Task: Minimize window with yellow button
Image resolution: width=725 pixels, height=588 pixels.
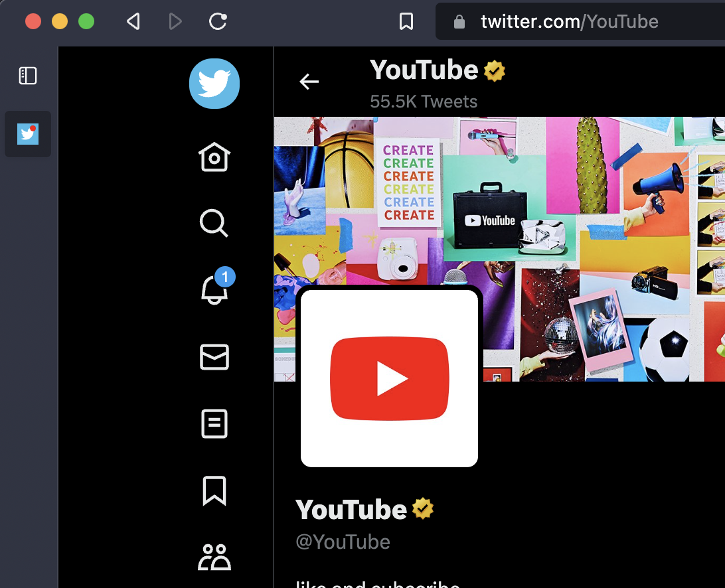Action: [60, 21]
